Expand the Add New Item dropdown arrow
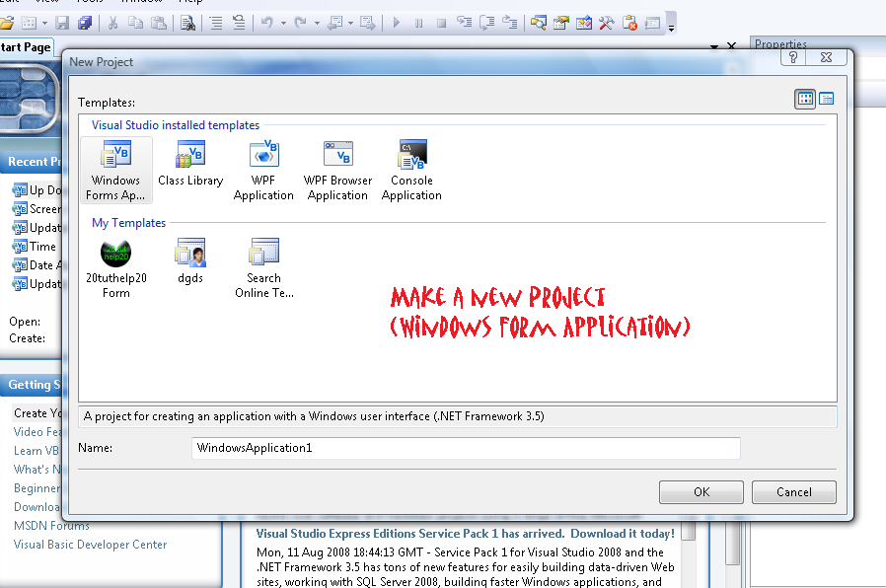The height and width of the screenshot is (588, 886). coord(44,23)
